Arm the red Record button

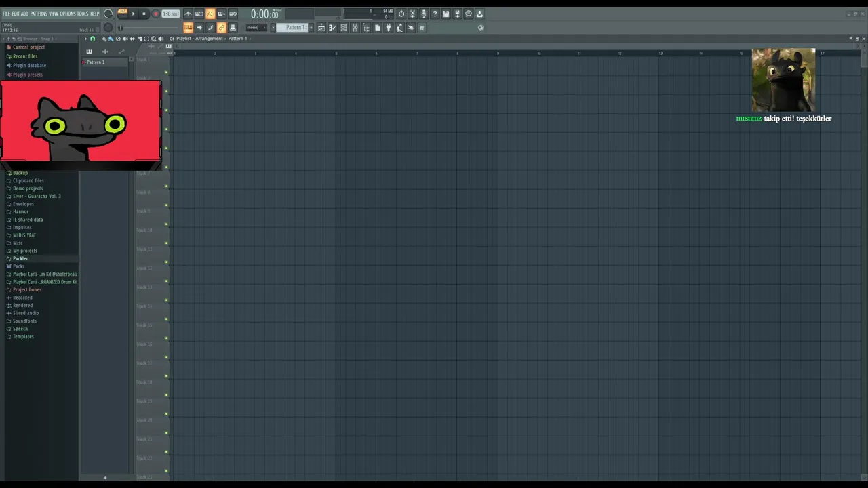(x=156, y=14)
